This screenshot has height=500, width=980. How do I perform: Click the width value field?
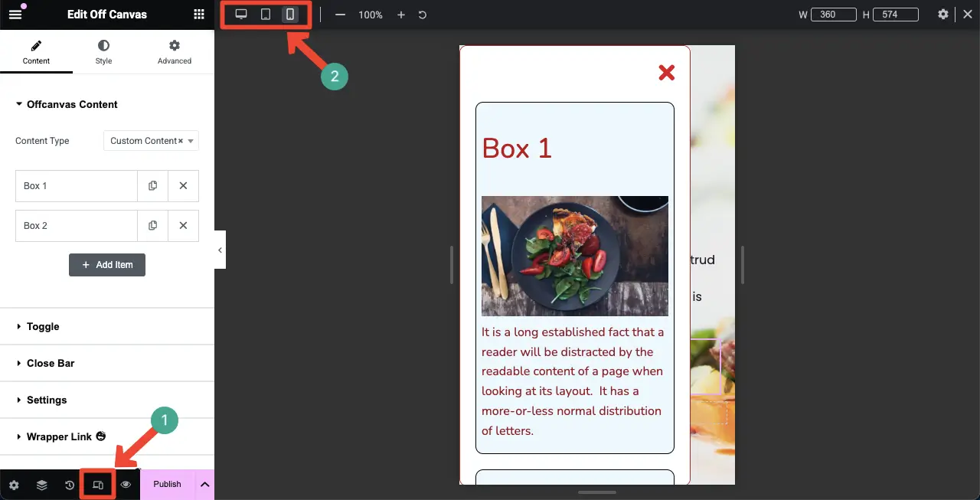click(x=833, y=15)
